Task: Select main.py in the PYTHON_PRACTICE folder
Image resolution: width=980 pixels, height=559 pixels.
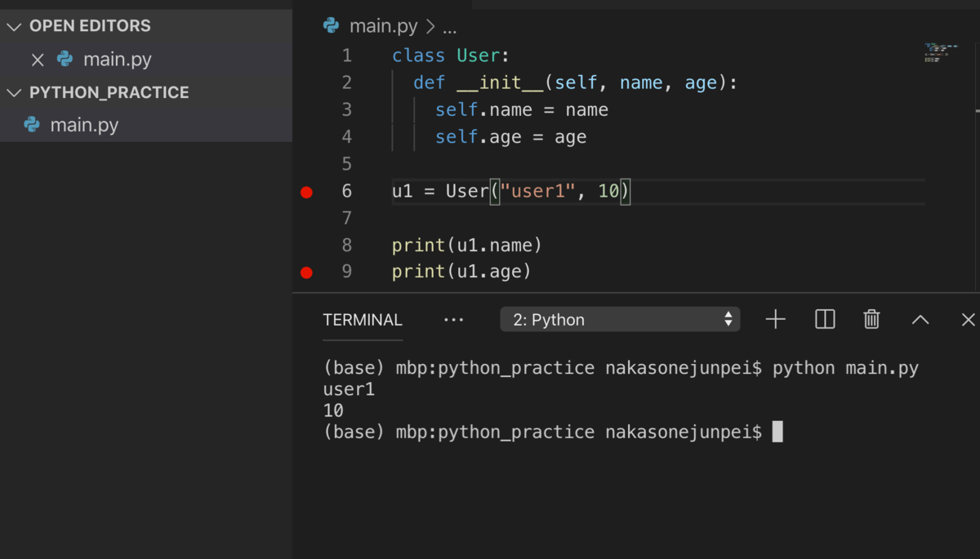Action: (x=84, y=126)
